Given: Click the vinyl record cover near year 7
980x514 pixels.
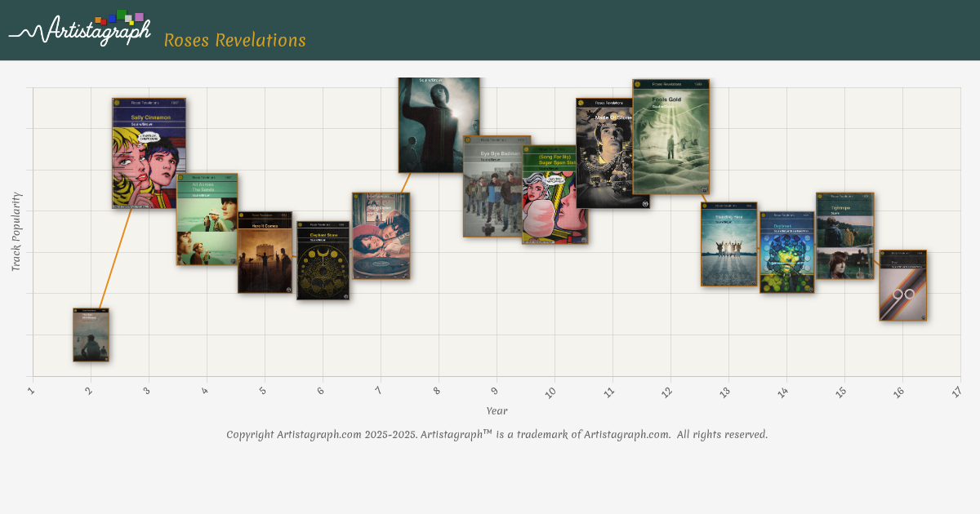Looking at the screenshot, I should (x=381, y=237).
